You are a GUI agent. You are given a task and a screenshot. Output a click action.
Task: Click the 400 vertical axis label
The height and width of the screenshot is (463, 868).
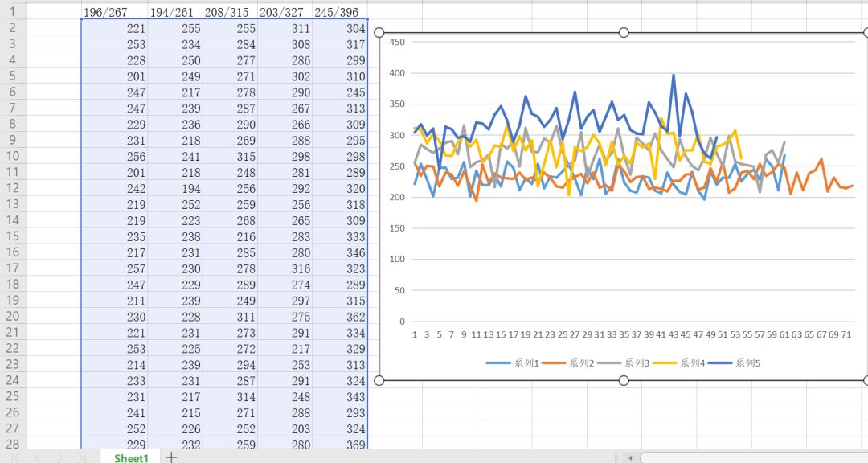coord(397,73)
